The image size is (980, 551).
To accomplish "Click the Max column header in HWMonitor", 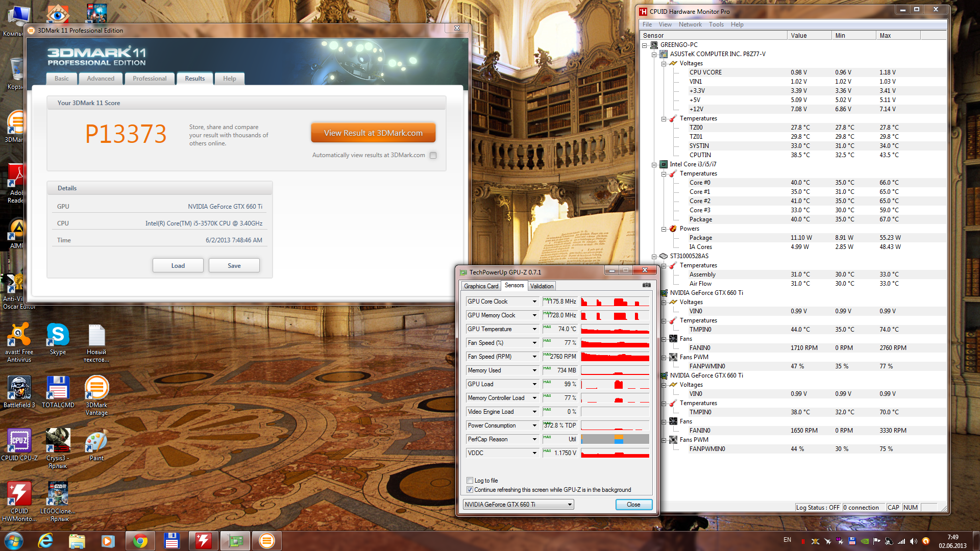I will [898, 35].
